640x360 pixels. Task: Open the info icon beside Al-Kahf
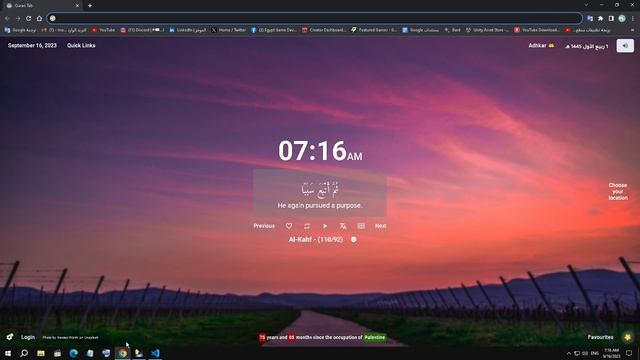pyautogui.click(x=354, y=240)
